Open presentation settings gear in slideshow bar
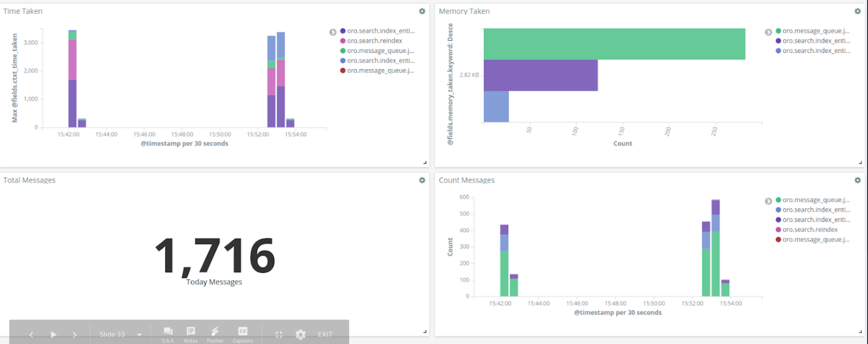868x344 pixels. pyautogui.click(x=301, y=335)
